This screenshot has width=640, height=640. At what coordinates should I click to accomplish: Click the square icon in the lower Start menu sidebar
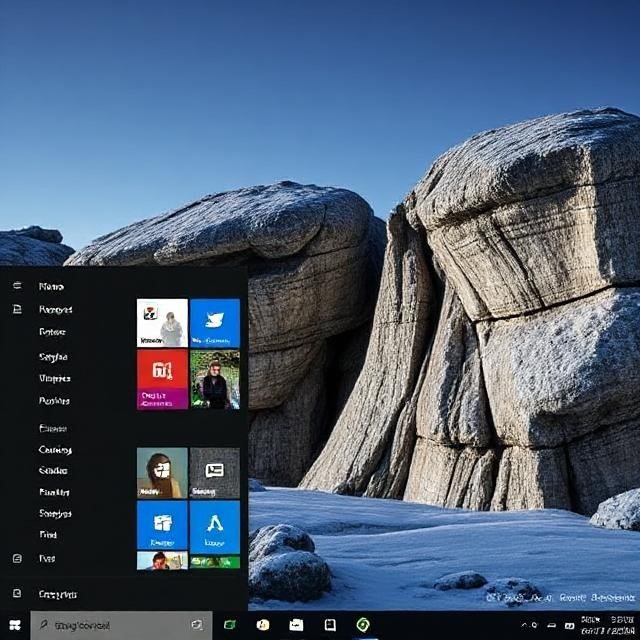(17, 558)
